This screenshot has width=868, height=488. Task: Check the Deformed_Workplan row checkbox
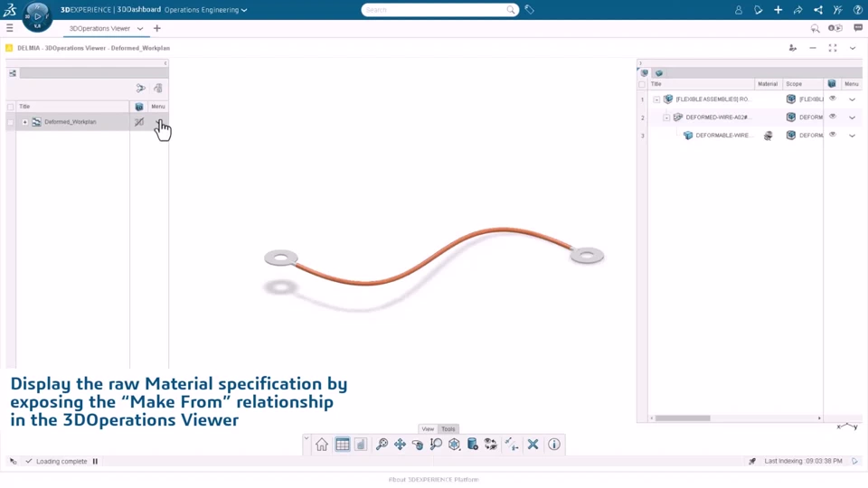(10, 122)
